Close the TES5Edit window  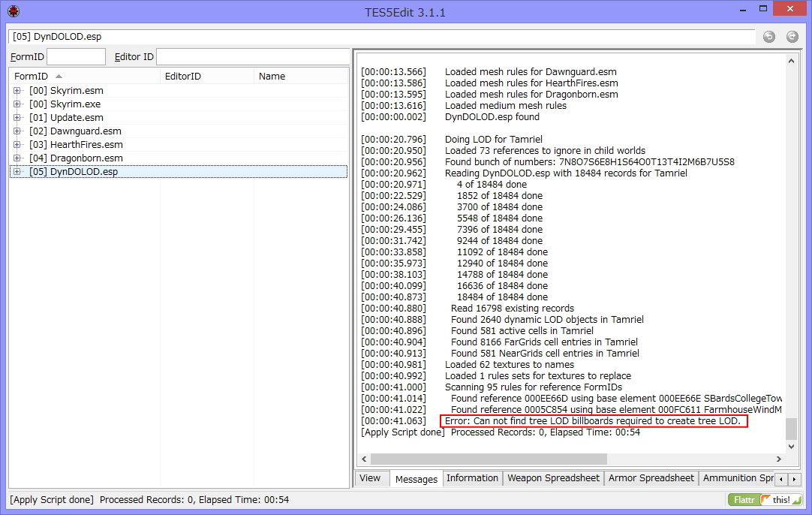point(790,8)
